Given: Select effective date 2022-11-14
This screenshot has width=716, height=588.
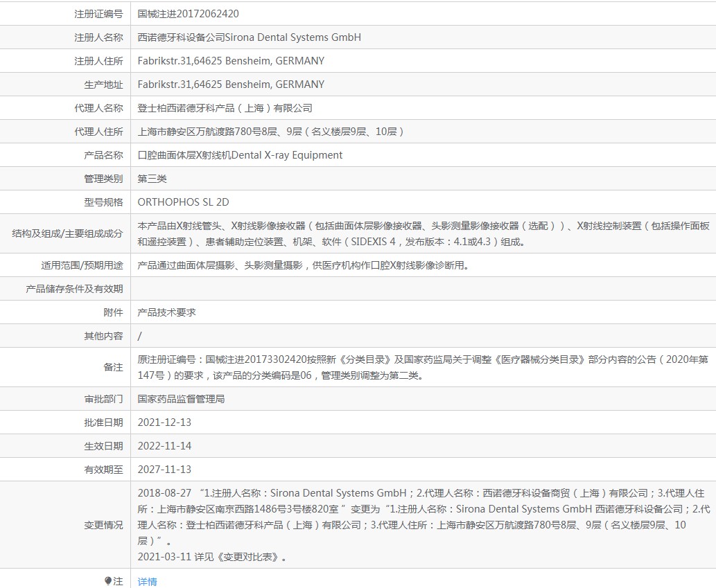Looking at the screenshot, I should tap(164, 446).
